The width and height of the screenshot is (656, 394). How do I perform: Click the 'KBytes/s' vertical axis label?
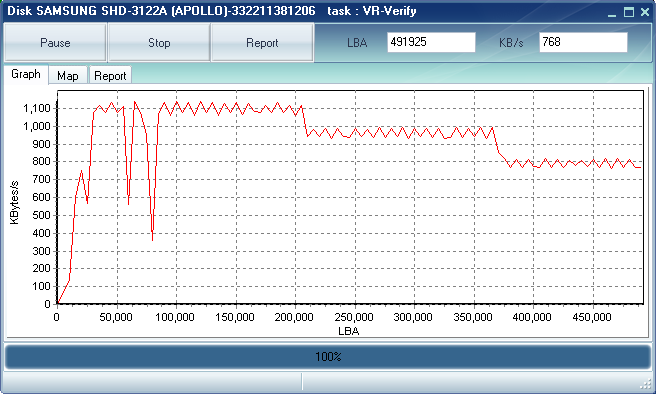14,202
